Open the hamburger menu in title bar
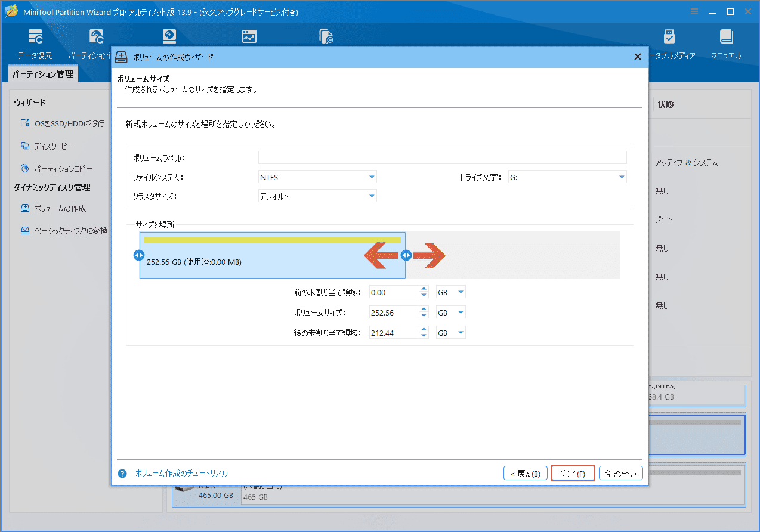This screenshot has height=532, width=760. pyautogui.click(x=694, y=11)
